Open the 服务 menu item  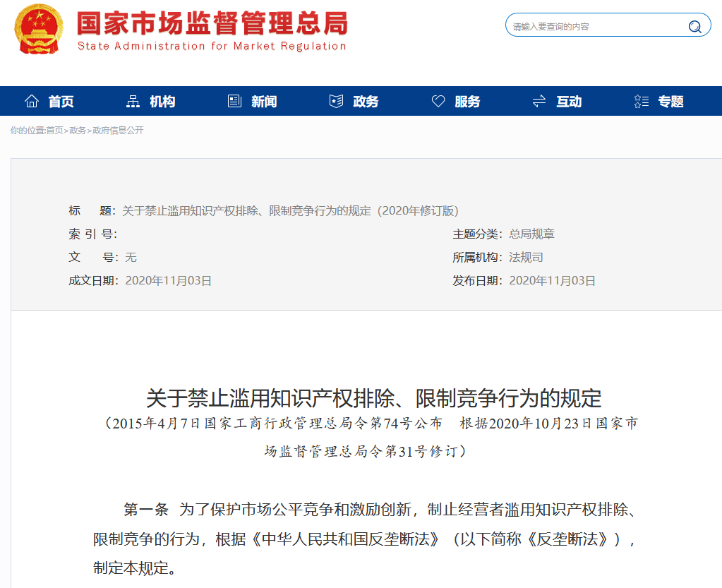(467, 102)
